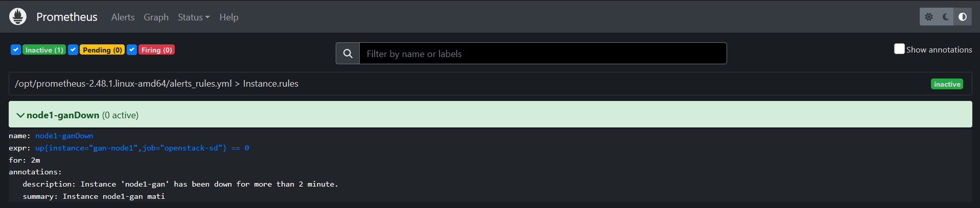Screen dimensions: 980x208
Task: Switch to the light theme sun icon
Action: coord(929,17)
